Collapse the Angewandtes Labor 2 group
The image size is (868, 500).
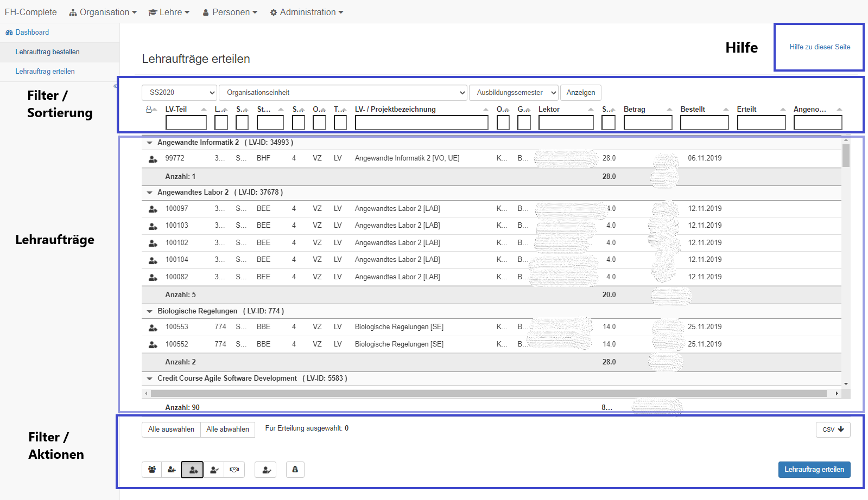coord(149,193)
